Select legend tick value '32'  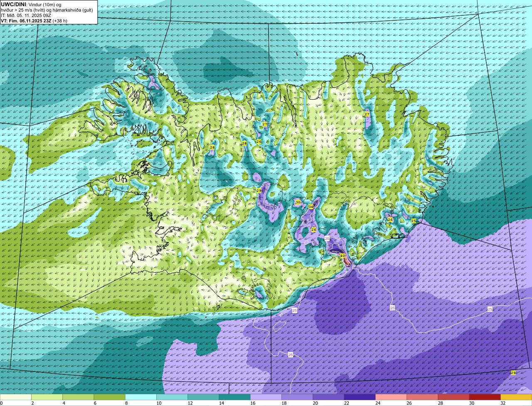[503, 403]
